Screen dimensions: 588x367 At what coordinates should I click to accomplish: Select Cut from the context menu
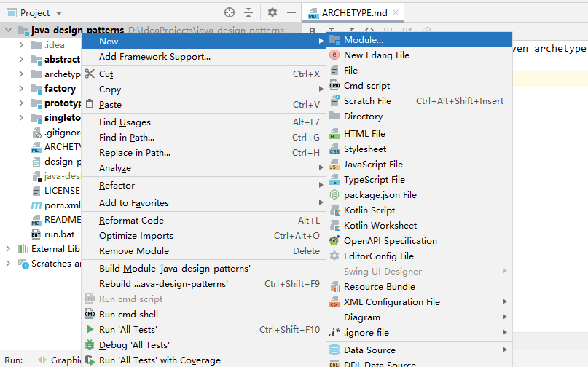click(x=203, y=74)
